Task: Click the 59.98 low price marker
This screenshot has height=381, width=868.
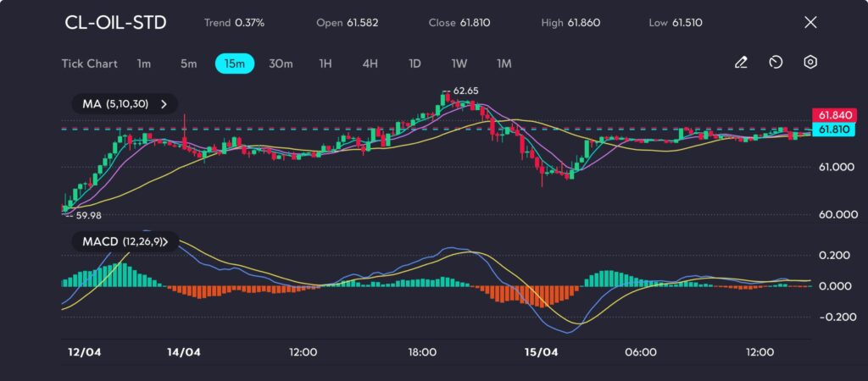Action: 88,215
